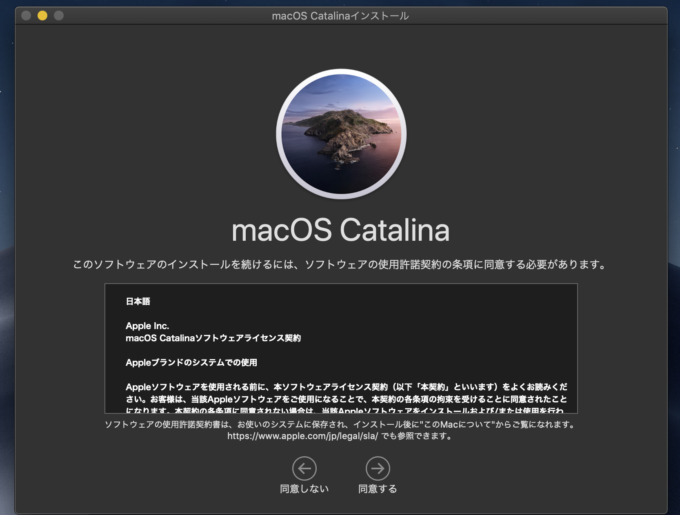The image size is (680, 515).
Task: Click the 同意する text label
Action: 378,489
